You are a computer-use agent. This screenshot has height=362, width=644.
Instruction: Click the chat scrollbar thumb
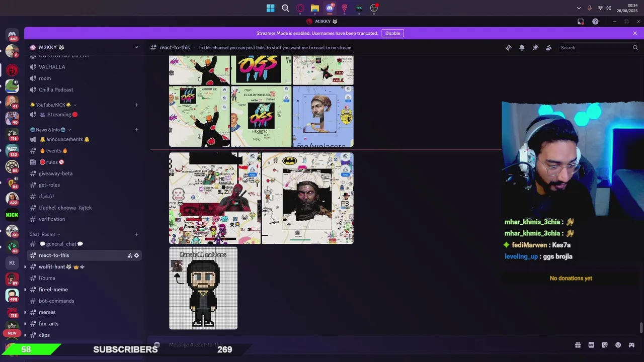tap(641, 328)
